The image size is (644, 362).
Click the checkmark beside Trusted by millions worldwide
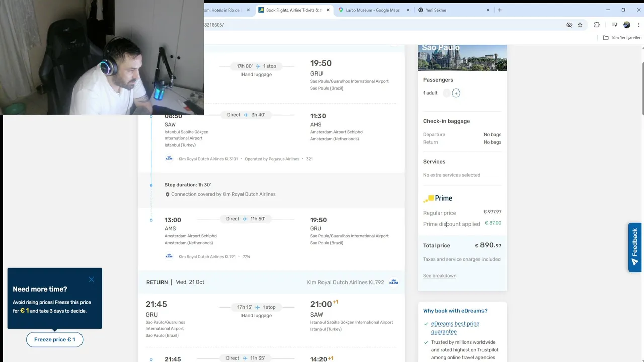coord(426,342)
